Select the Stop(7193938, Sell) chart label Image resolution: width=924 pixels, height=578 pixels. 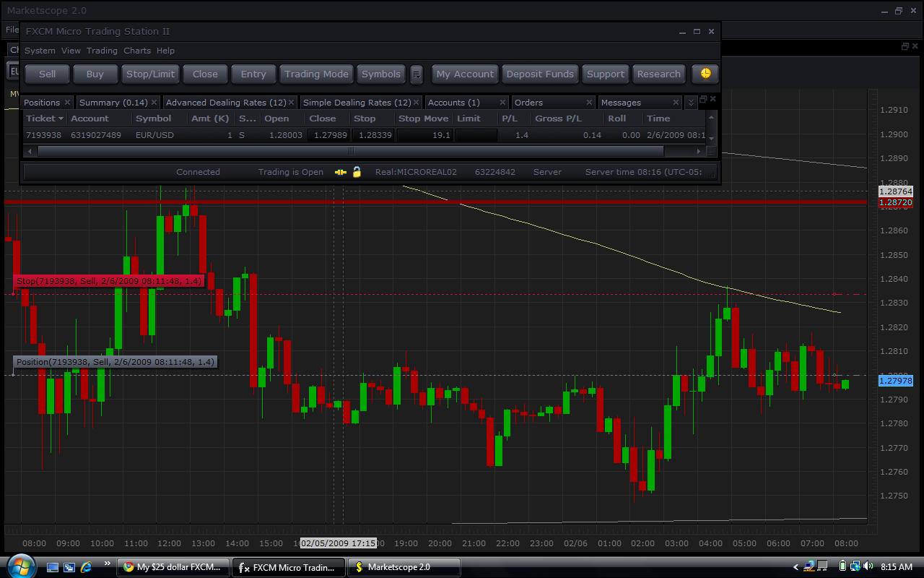[109, 280]
